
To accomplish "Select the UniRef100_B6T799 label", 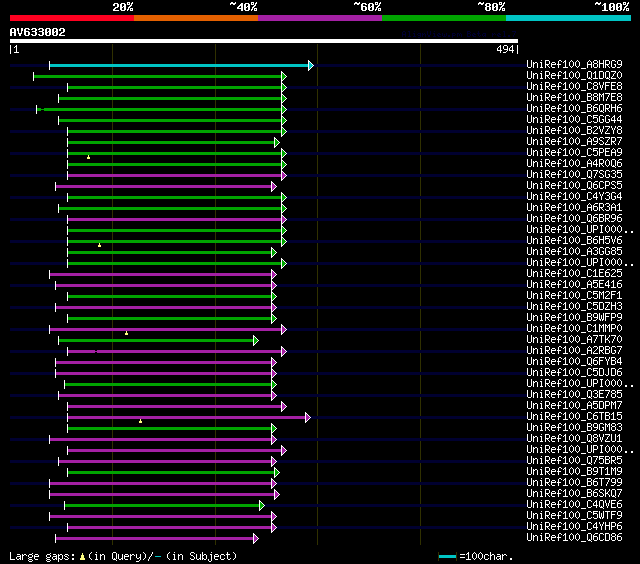I will tap(574, 483).
